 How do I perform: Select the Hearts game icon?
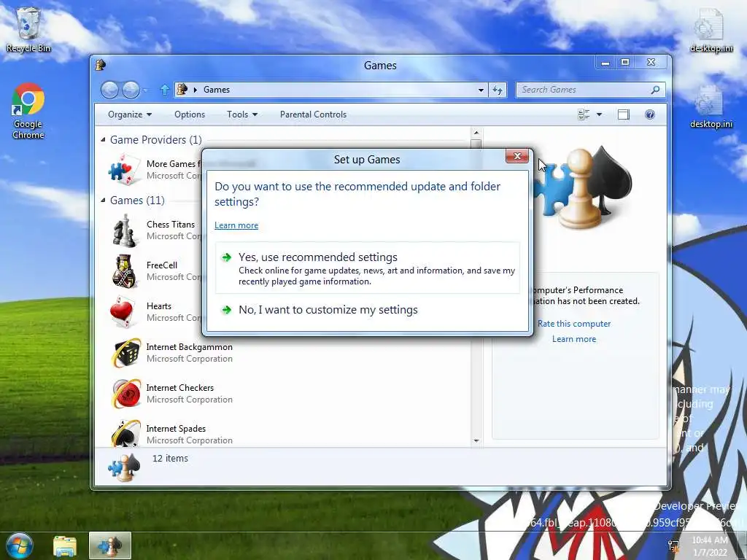[x=123, y=312]
